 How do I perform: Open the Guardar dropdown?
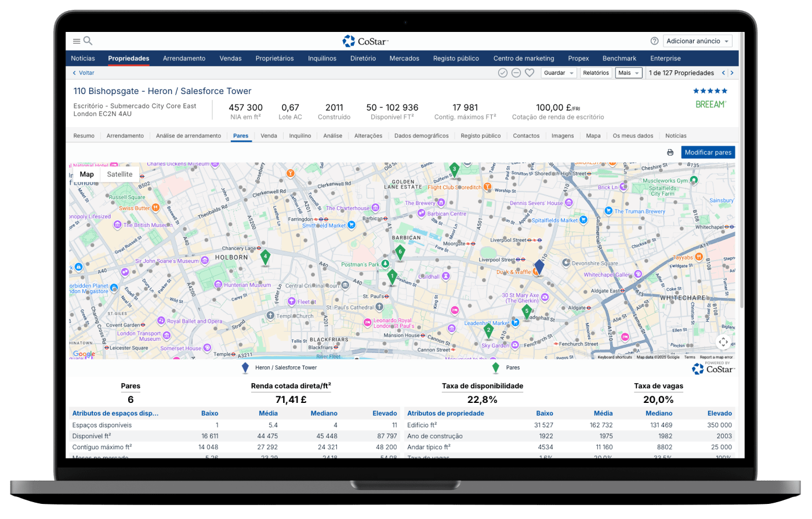559,73
